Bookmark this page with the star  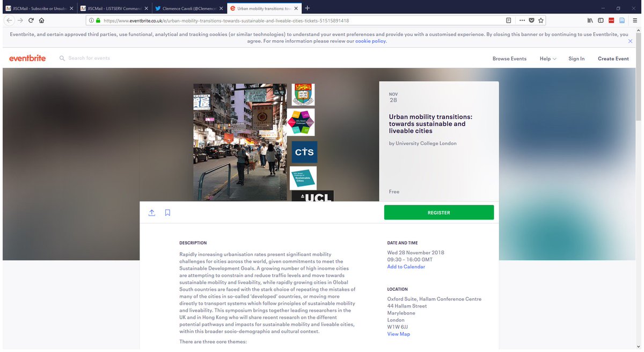coord(541,20)
